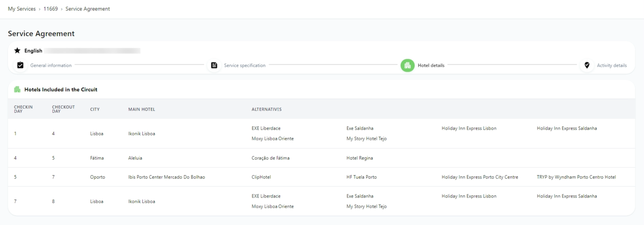Click the star icon beside English
The image size is (644, 225).
(x=18, y=51)
